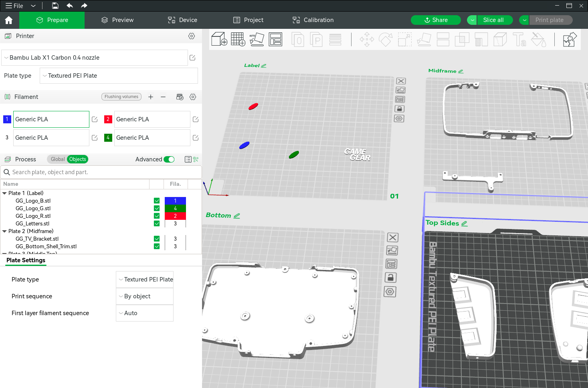
Task: Click the Add object cube icon
Action: pos(219,39)
